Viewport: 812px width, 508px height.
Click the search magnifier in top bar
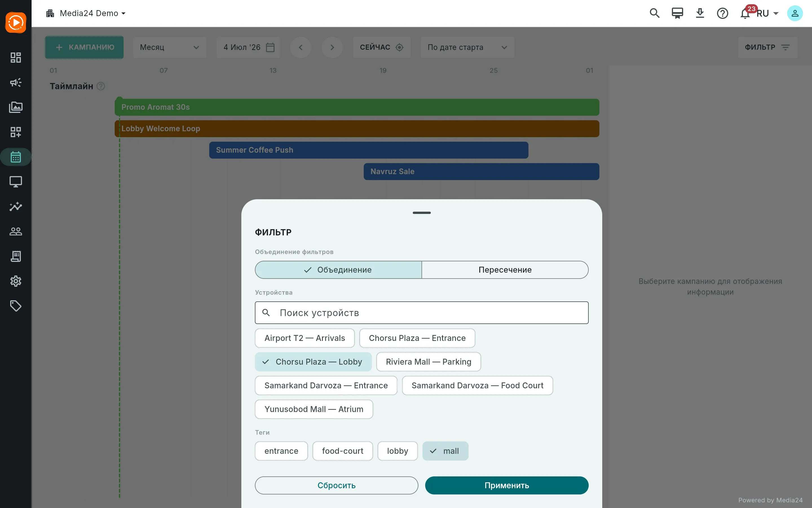[655, 14]
